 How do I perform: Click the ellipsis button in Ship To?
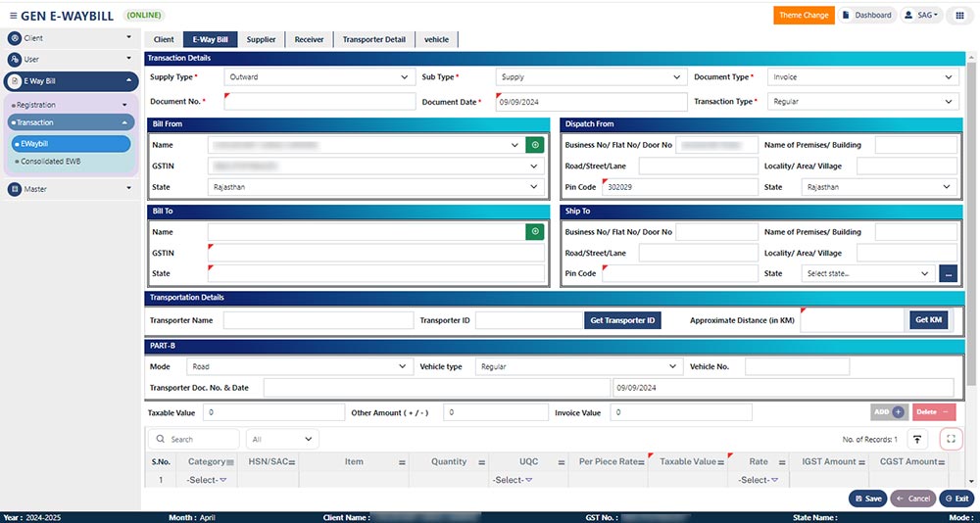(949, 274)
